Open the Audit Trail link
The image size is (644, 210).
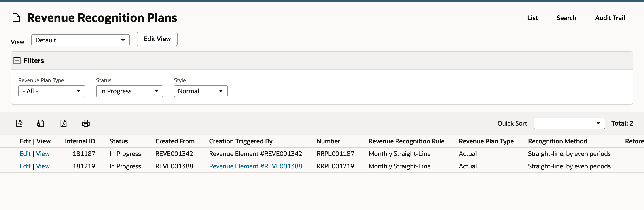610,18
